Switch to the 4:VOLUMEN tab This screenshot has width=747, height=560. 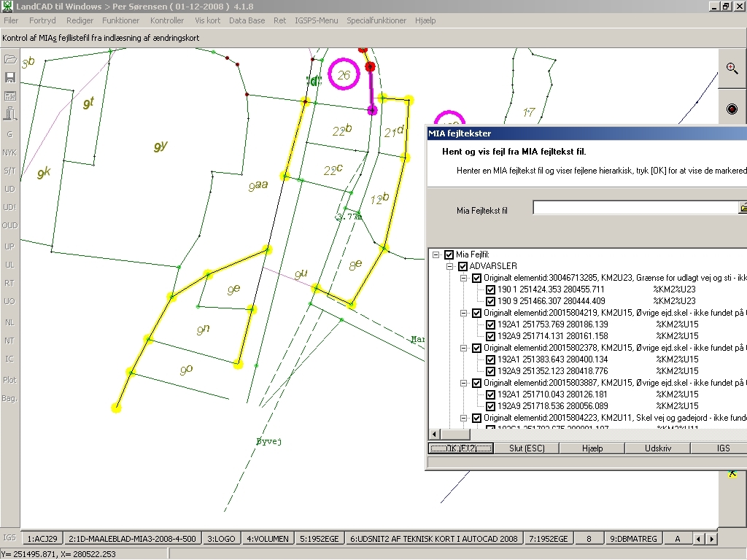pyautogui.click(x=268, y=539)
